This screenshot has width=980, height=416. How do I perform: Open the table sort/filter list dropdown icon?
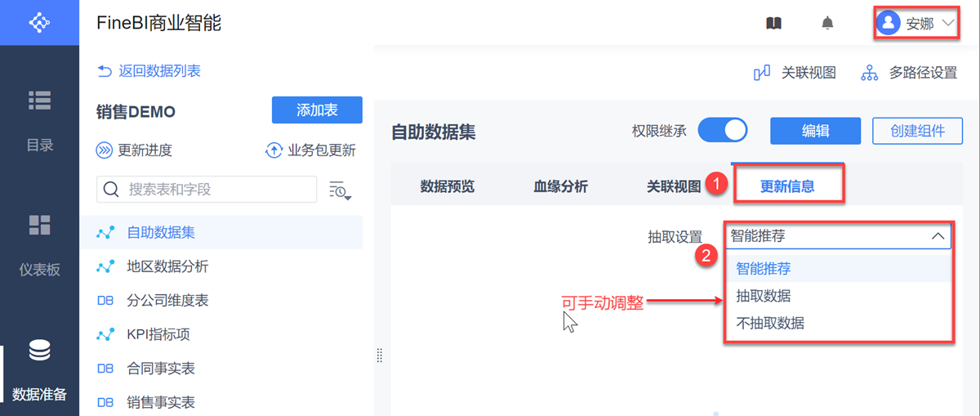(340, 190)
